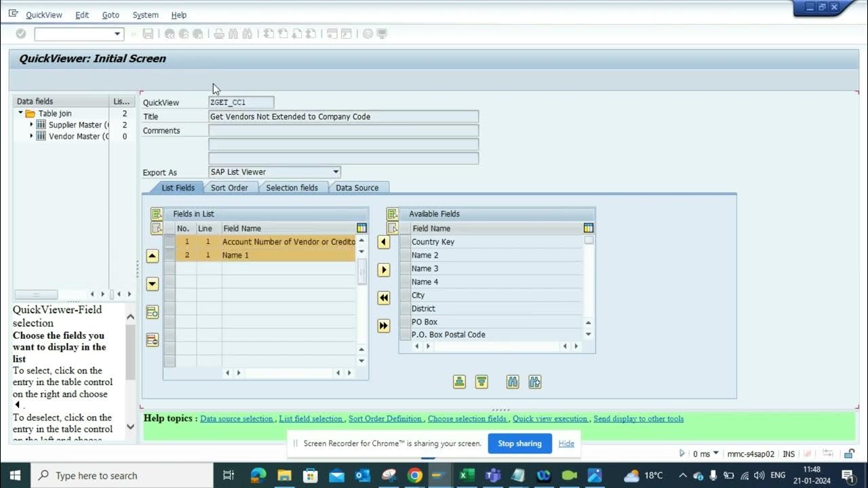Click the first Comments input field
This screenshot has height=488, width=868.
coord(343,131)
